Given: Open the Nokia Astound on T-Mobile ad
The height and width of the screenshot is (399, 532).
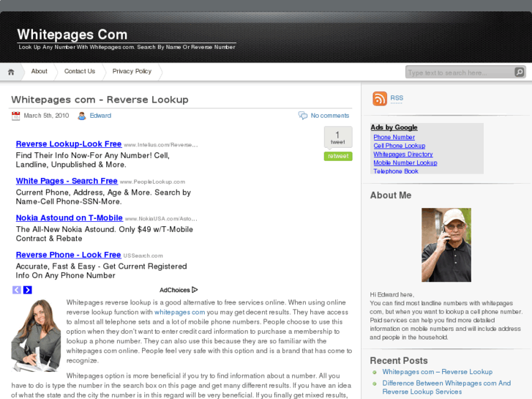Looking at the screenshot, I should pos(70,218).
